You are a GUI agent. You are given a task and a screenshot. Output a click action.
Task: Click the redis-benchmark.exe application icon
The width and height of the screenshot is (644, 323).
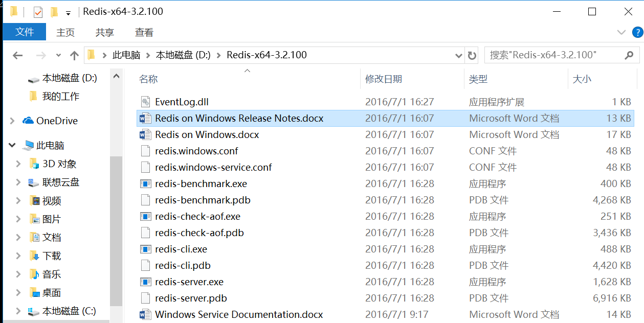click(145, 183)
